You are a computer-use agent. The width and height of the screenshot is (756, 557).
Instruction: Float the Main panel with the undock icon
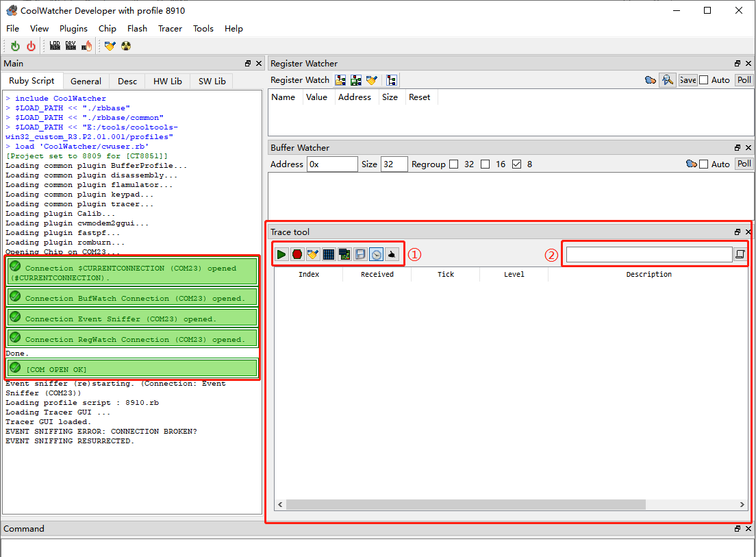coord(248,63)
